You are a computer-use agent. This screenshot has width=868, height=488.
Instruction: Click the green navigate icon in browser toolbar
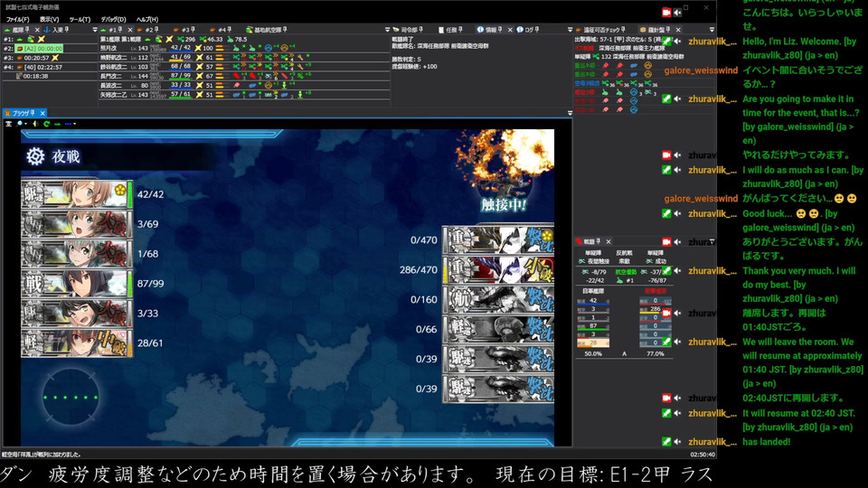57,124
